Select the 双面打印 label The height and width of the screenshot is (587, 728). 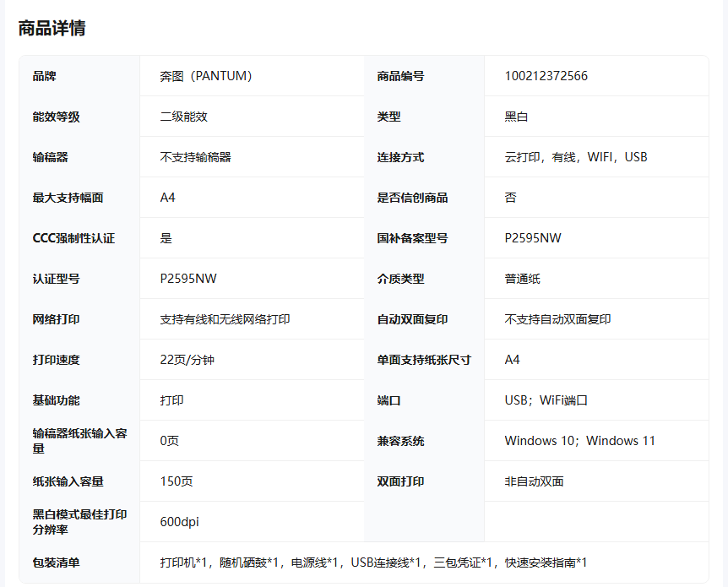click(x=400, y=481)
